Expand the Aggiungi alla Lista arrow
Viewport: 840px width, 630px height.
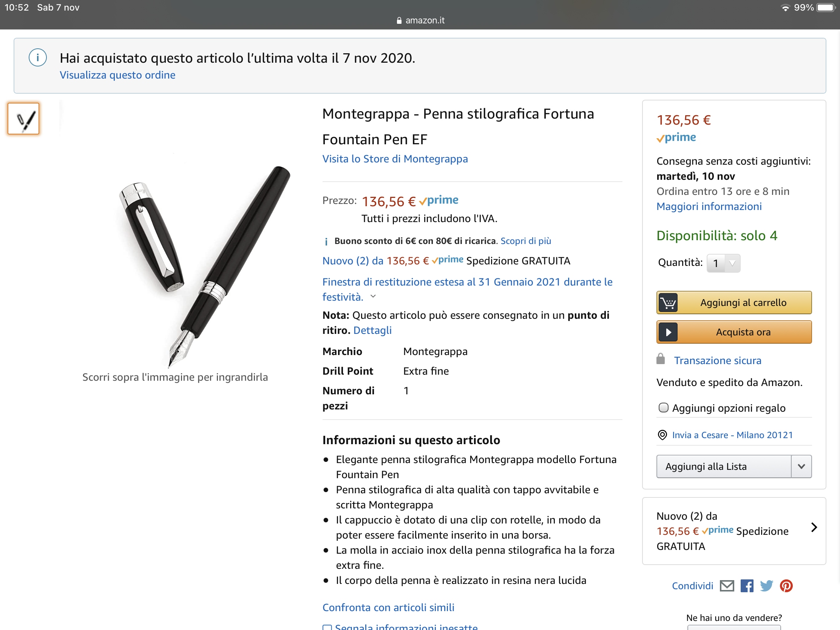(x=801, y=466)
